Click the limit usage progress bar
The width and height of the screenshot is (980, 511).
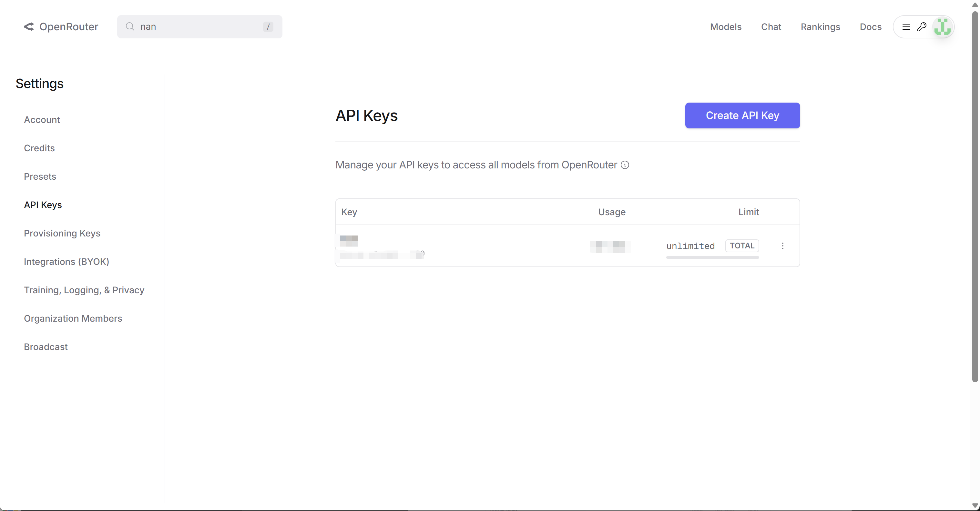pyautogui.click(x=712, y=257)
